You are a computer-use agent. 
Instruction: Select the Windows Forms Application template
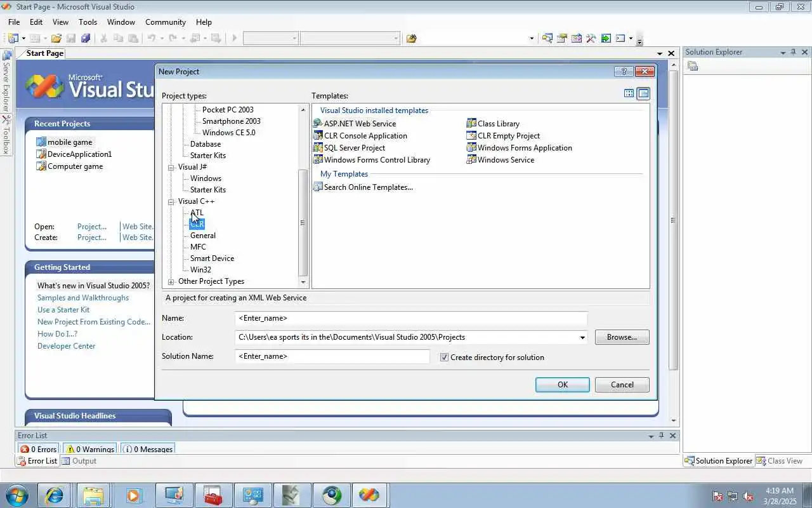520,148
